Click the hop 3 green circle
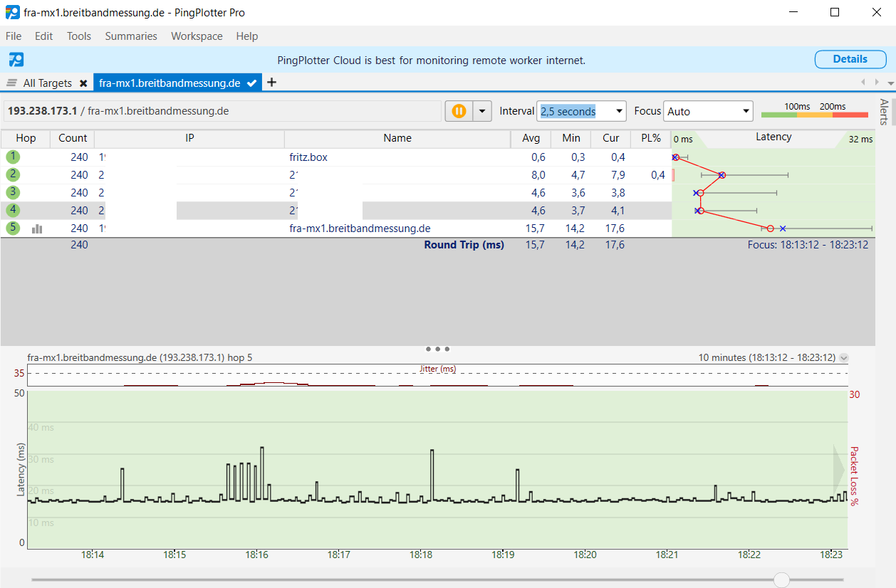The height and width of the screenshot is (588, 896). 13,192
